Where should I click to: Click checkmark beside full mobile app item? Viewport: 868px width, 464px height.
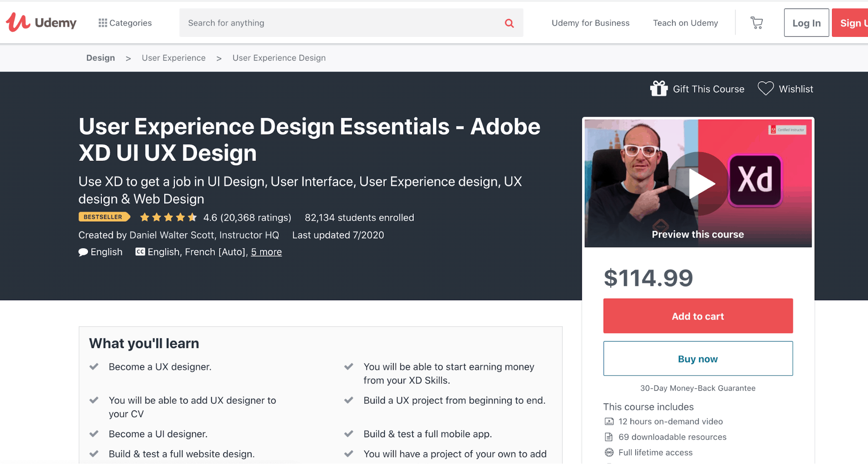pos(349,434)
